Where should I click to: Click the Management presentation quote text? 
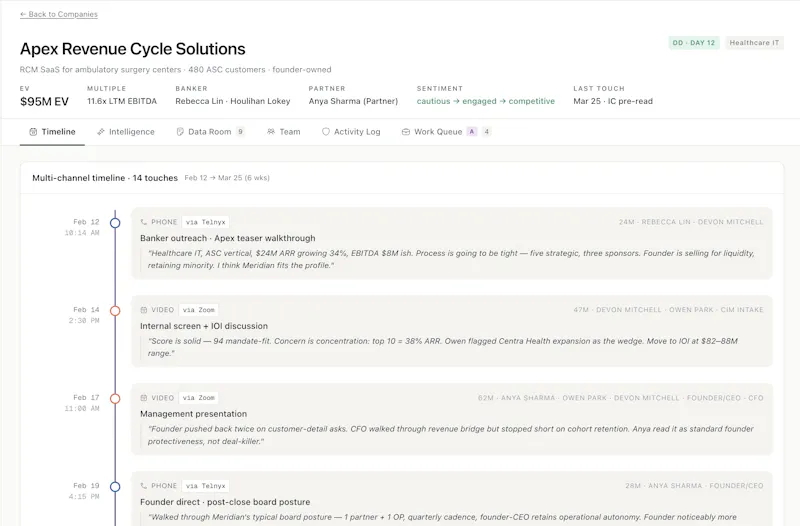point(451,435)
